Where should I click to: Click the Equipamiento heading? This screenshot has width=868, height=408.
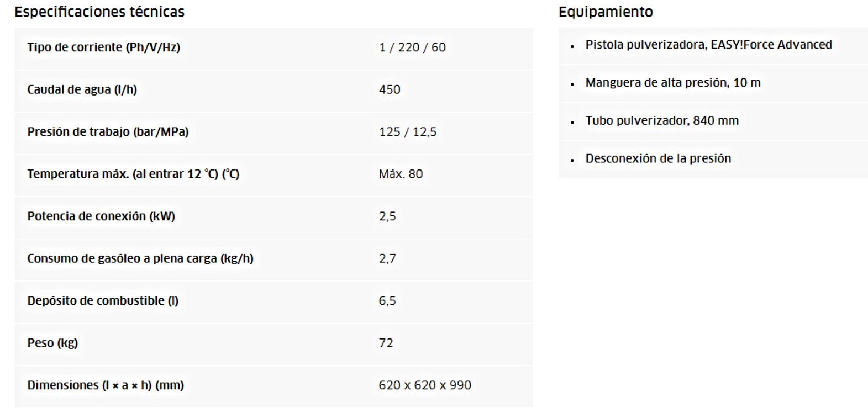tap(606, 12)
